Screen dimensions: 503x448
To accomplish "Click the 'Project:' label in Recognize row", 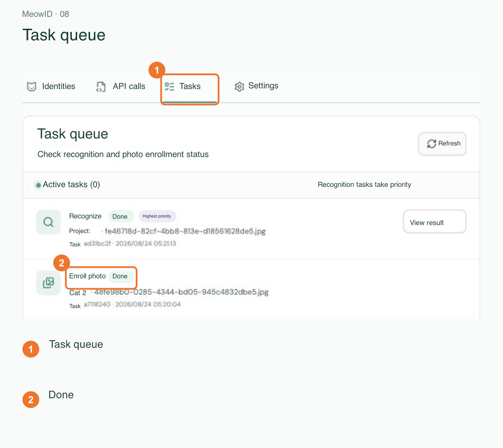I will coord(80,231).
